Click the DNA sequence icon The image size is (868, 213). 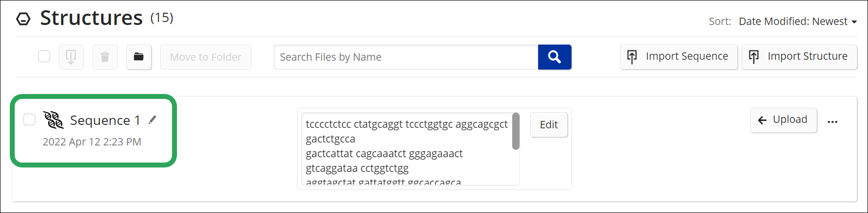coord(53,120)
